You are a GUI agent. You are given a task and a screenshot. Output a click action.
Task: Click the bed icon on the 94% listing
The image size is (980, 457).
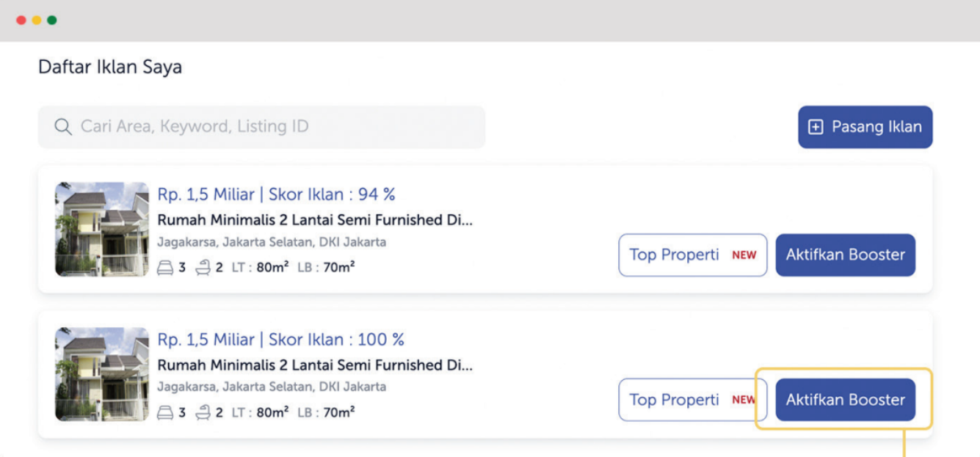tap(165, 268)
